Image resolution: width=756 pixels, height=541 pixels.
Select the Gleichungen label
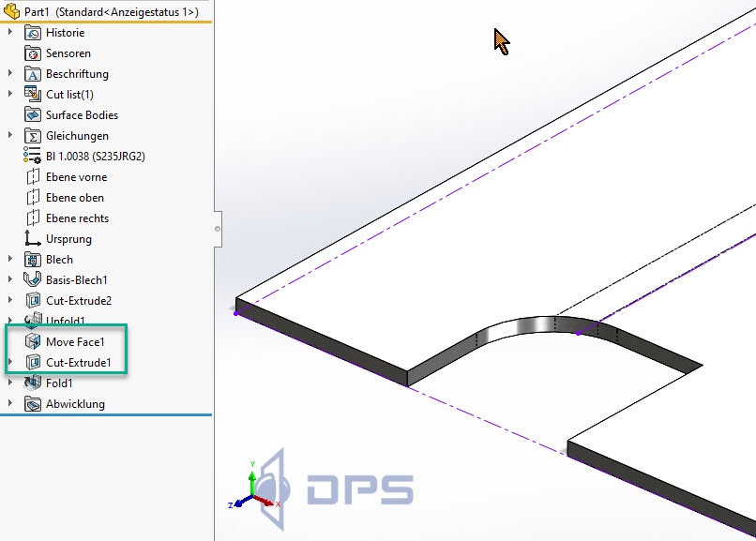click(x=77, y=136)
